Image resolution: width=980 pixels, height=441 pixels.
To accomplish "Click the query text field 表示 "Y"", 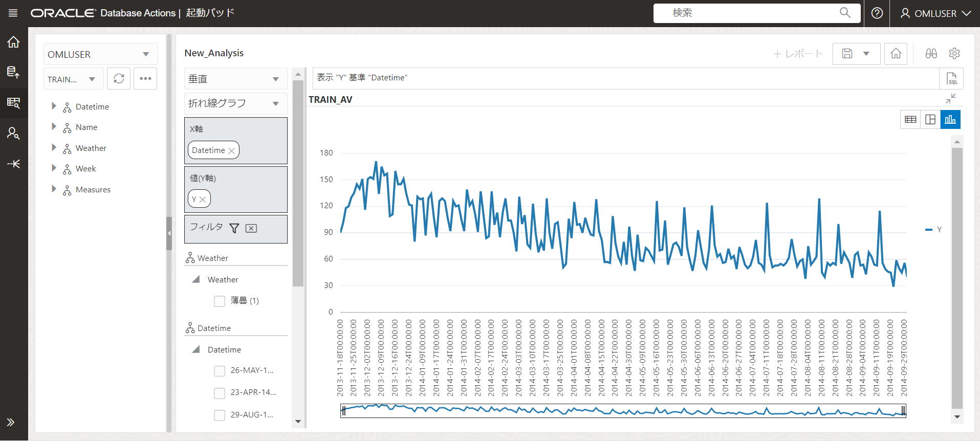I will tap(625, 78).
